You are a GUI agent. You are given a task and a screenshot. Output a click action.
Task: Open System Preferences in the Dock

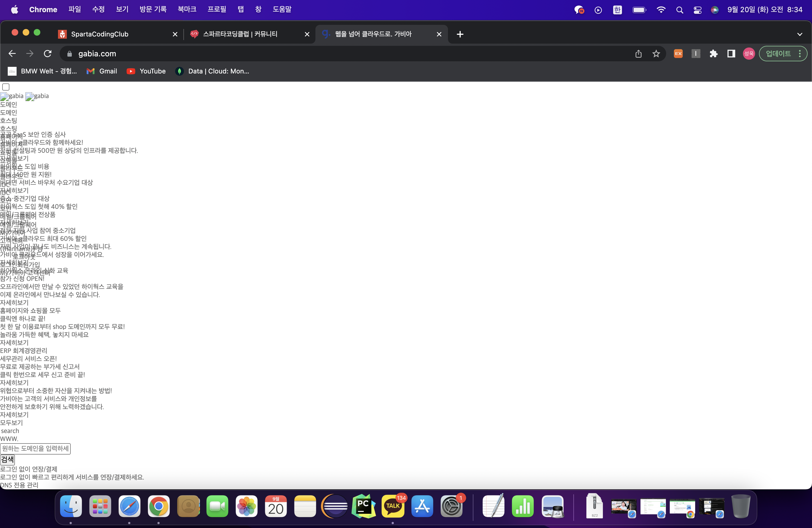451,506
